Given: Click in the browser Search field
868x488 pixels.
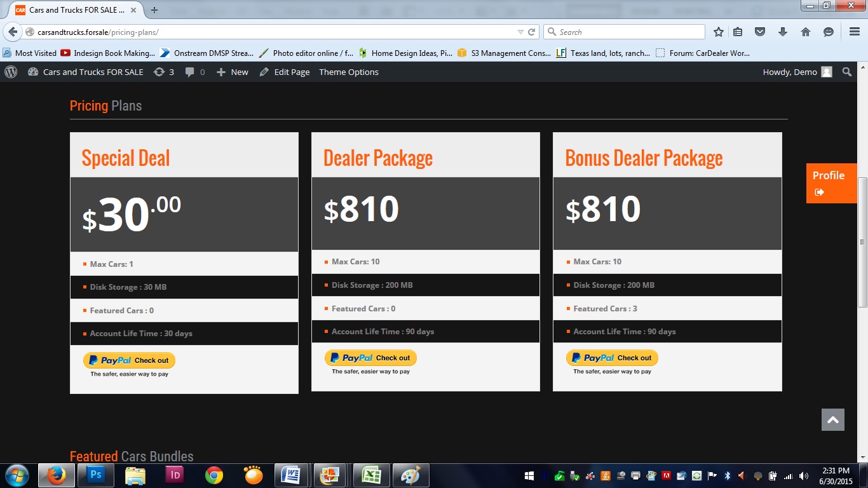Looking at the screenshot, I should (x=629, y=32).
